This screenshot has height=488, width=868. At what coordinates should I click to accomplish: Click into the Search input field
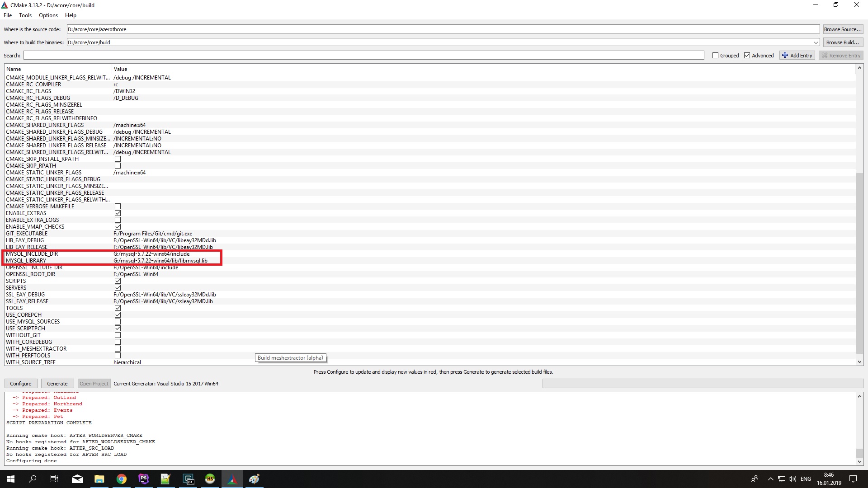tap(363, 56)
